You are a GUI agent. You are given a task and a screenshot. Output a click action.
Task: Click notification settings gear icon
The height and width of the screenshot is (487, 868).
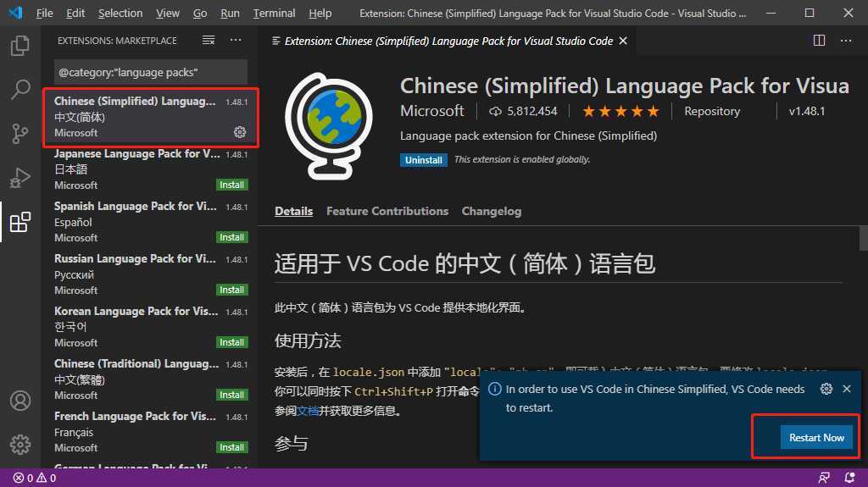[x=826, y=389]
